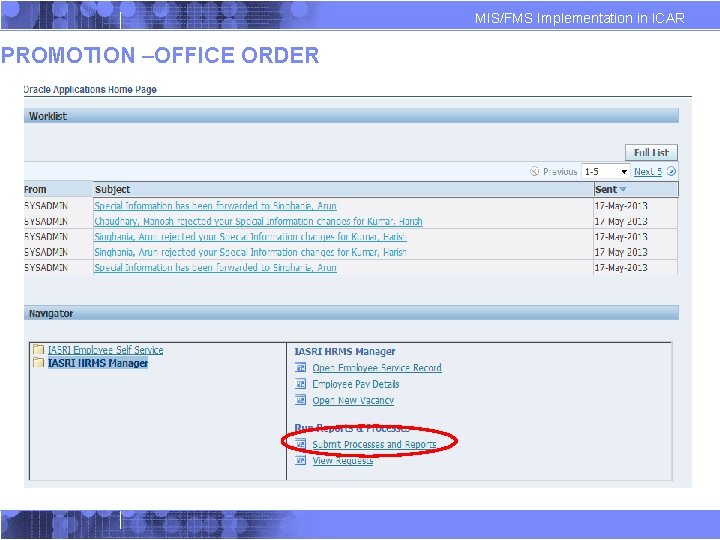Open Employee Pay Details link
Image resolution: width=720 pixels, height=540 pixels.
click(356, 384)
